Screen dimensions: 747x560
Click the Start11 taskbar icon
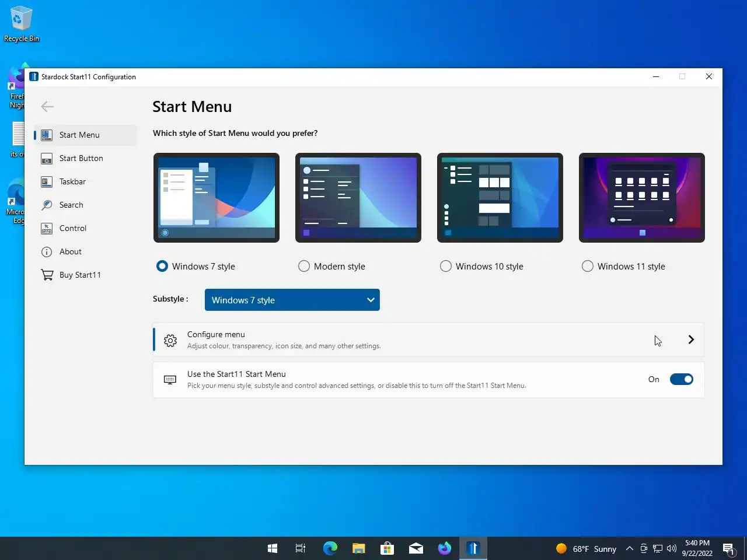pyautogui.click(x=473, y=548)
